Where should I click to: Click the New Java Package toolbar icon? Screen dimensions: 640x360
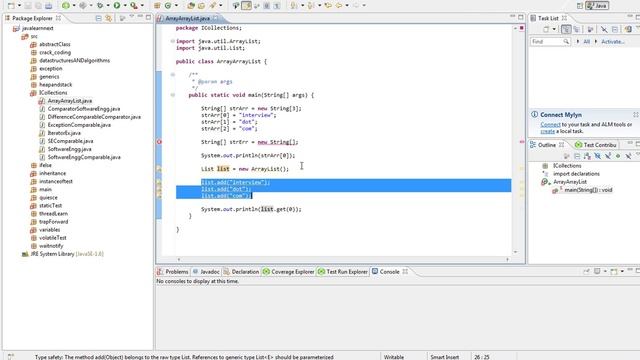click(x=157, y=6)
